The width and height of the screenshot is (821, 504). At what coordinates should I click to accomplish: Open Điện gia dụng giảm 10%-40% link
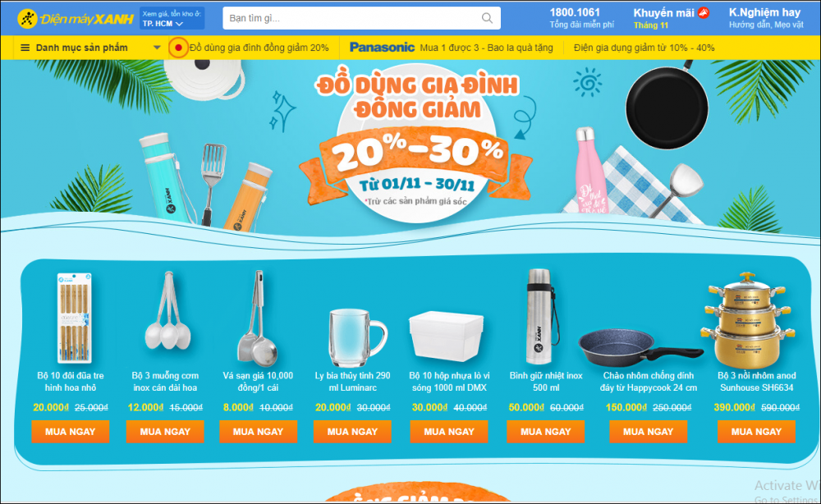click(x=644, y=48)
